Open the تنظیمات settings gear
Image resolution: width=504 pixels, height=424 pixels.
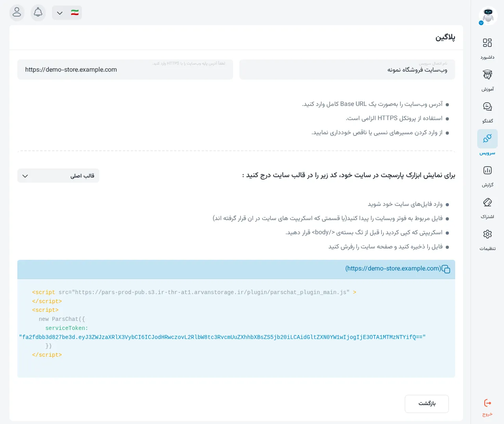[x=487, y=234]
